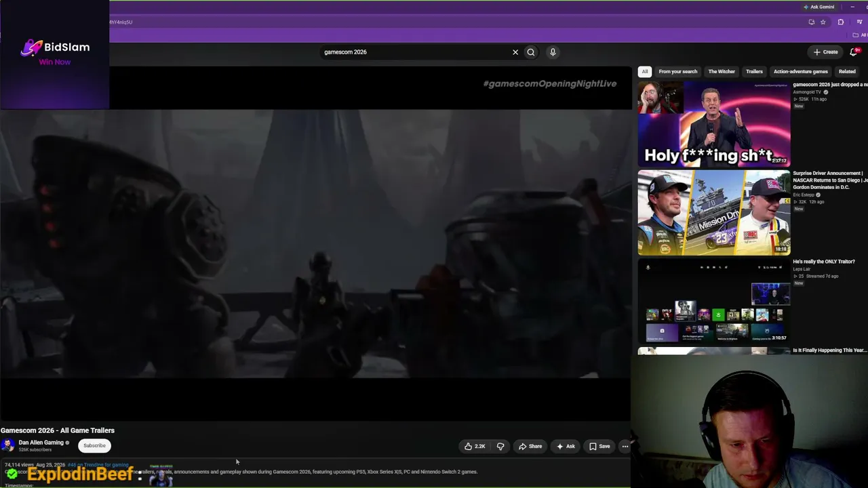Like the Gamescom 2026 video

coord(475,446)
